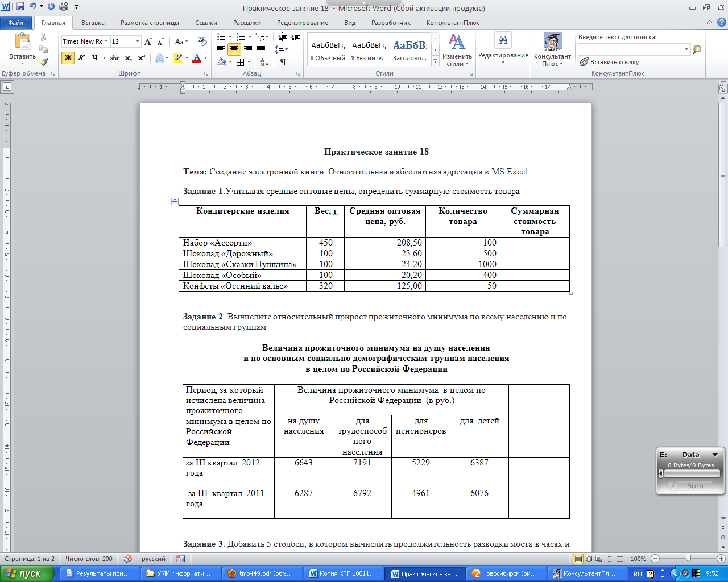Select the Заголовок style
Image resolution: width=728 pixels, height=582 pixels.
click(x=409, y=50)
